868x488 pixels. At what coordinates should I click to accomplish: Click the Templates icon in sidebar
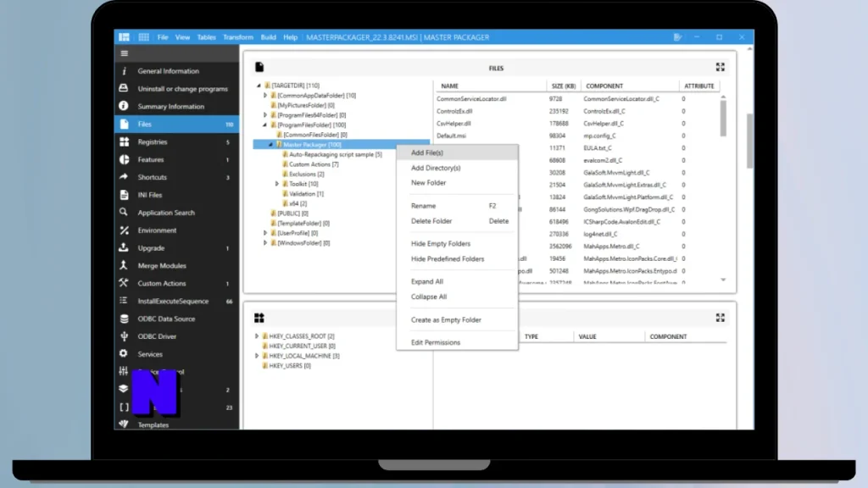point(124,424)
